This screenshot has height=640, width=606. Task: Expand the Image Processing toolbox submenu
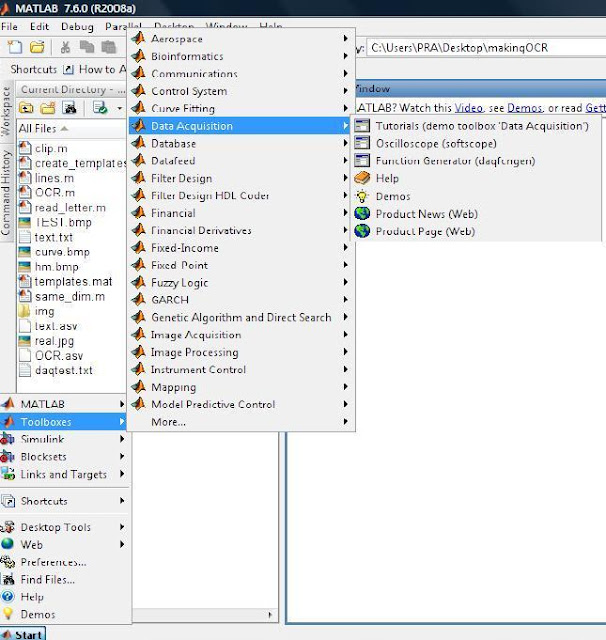(240, 352)
